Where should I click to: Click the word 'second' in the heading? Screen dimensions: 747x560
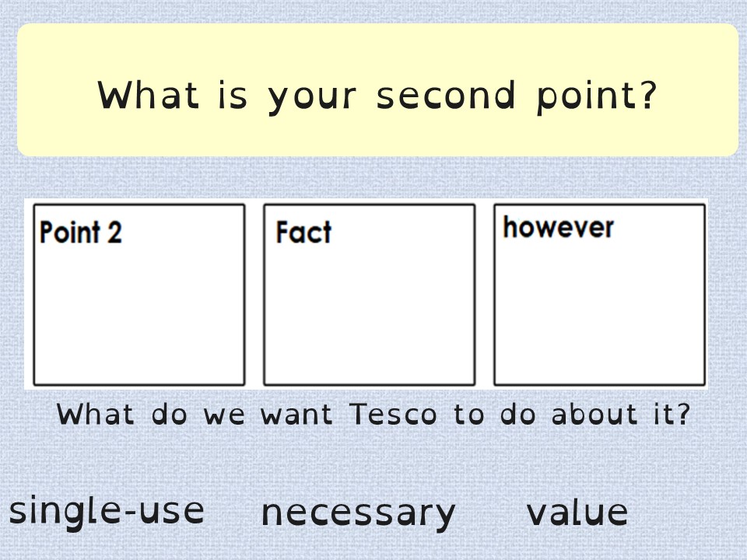446,95
